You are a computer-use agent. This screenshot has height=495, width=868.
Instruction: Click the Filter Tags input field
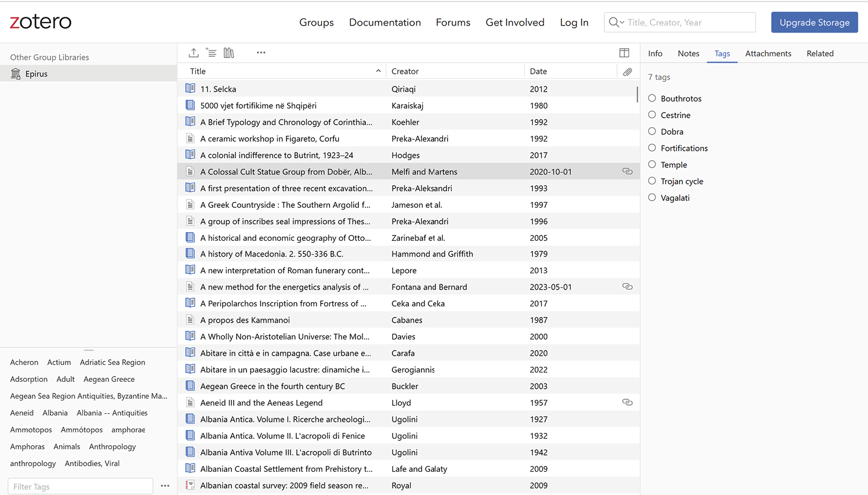click(x=80, y=486)
